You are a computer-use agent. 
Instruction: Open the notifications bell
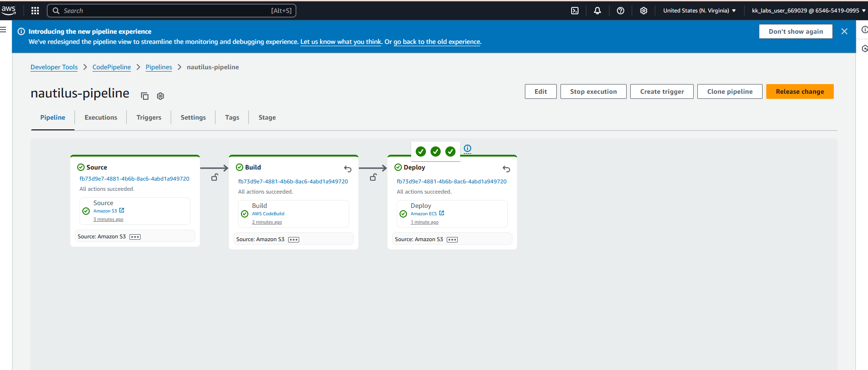pyautogui.click(x=597, y=11)
